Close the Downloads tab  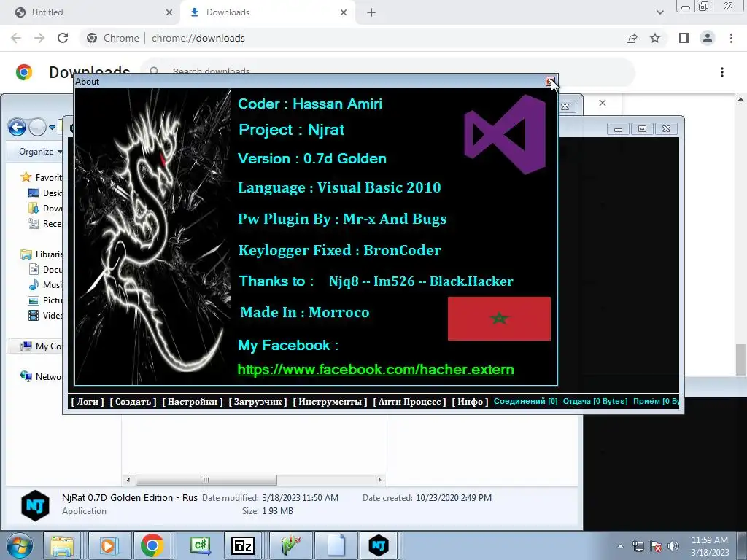pyautogui.click(x=344, y=12)
